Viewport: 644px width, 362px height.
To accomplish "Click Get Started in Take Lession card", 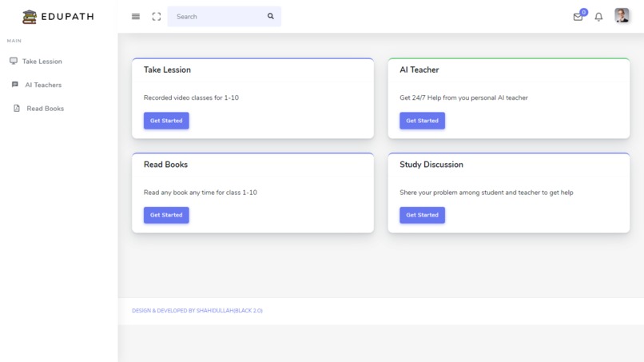I will coord(166,121).
